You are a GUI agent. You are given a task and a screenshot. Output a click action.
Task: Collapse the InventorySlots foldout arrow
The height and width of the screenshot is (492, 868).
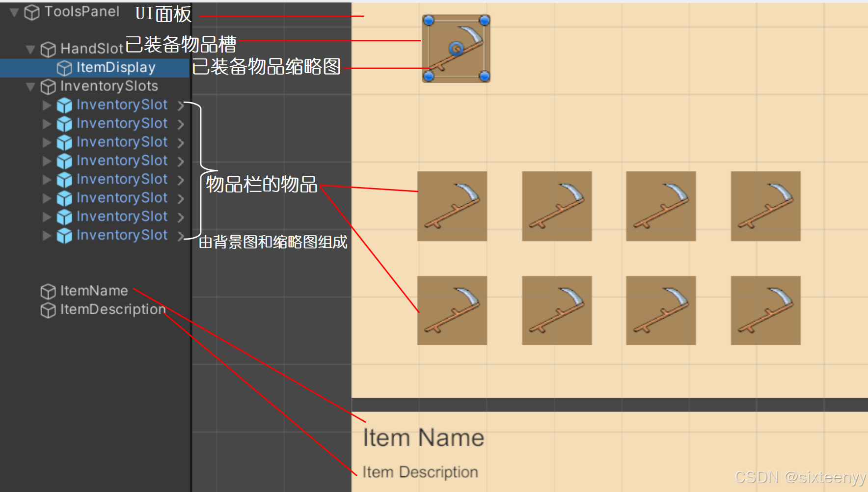pos(30,86)
